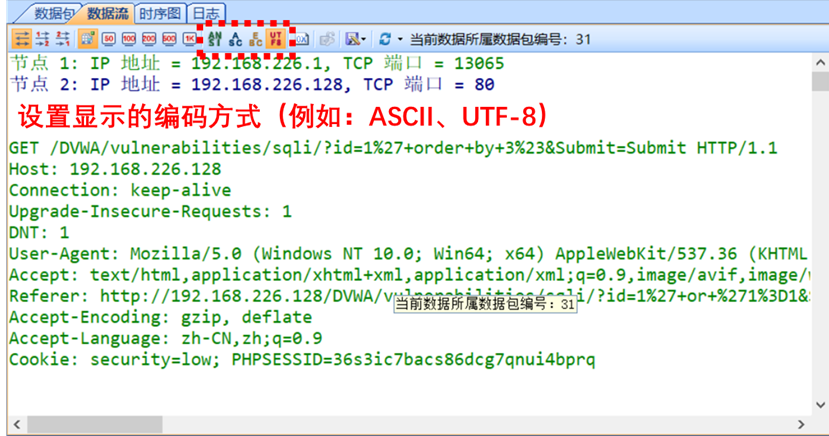
Task: Click the DNT: 1 line
Action: click(39, 233)
